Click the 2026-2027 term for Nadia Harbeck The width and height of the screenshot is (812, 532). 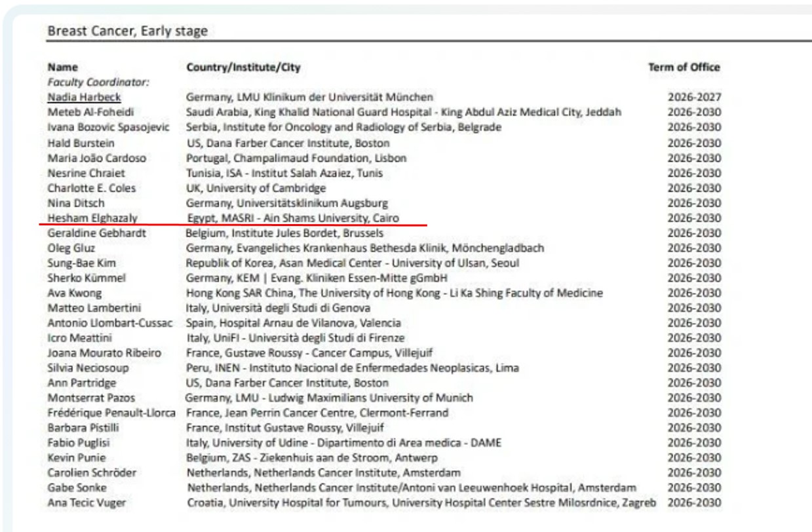(694, 97)
